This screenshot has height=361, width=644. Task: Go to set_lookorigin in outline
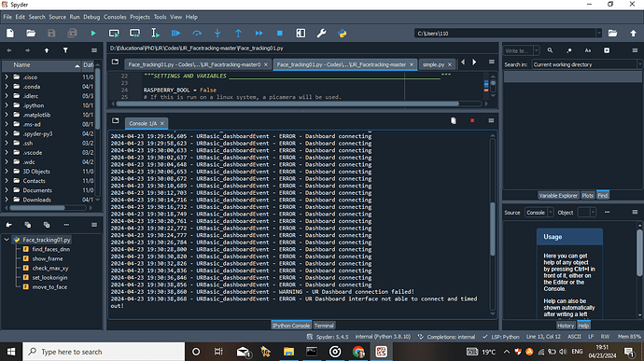pyautogui.click(x=49, y=277)
